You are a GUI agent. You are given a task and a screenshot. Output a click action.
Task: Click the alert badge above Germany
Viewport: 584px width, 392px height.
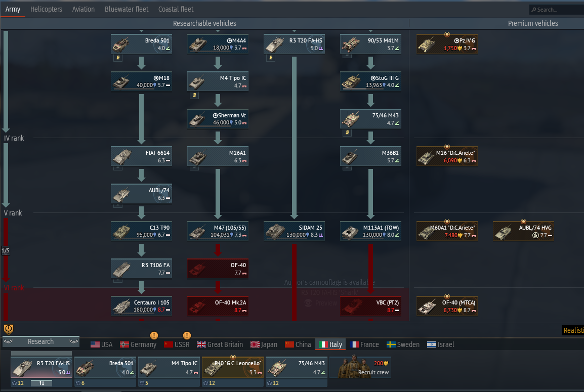(x=154, y=335)
